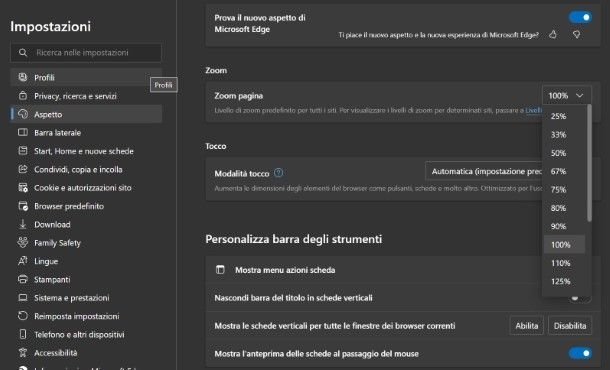Click the Sistema e prestazioni laptop icon

(23, 298)
